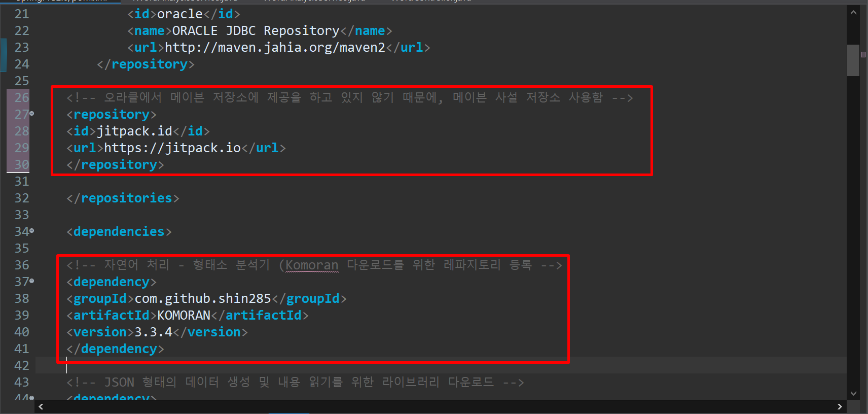Image resolution: width=868 pixels, height=414 pixels.
Task: Click line number 43 in the gutter
Action: pyautogui.click(x=22, y=382)
